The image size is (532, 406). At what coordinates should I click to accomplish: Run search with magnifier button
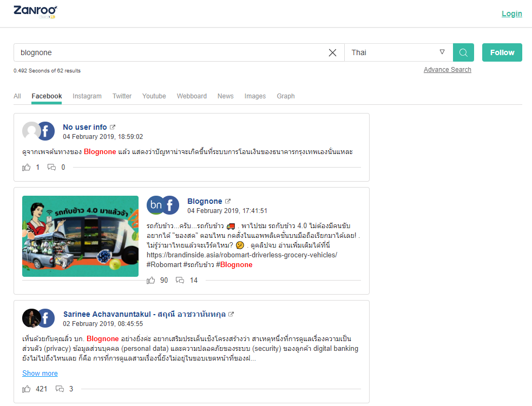point(463,52)
